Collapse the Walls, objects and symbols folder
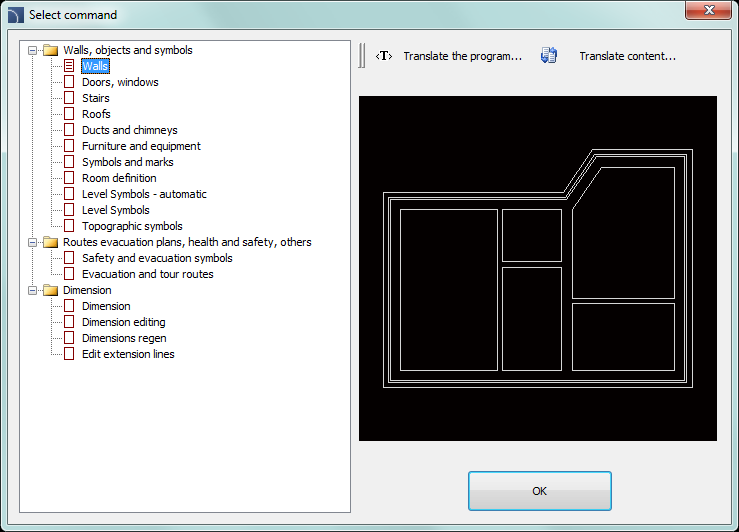Image resolution: width=739 pixels, height=532 pixels. (33, 50)
